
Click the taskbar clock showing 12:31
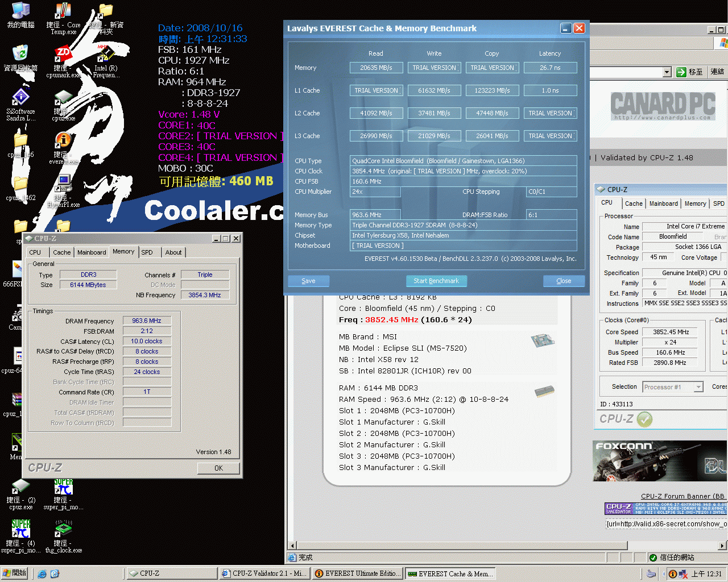pos(706,574)
